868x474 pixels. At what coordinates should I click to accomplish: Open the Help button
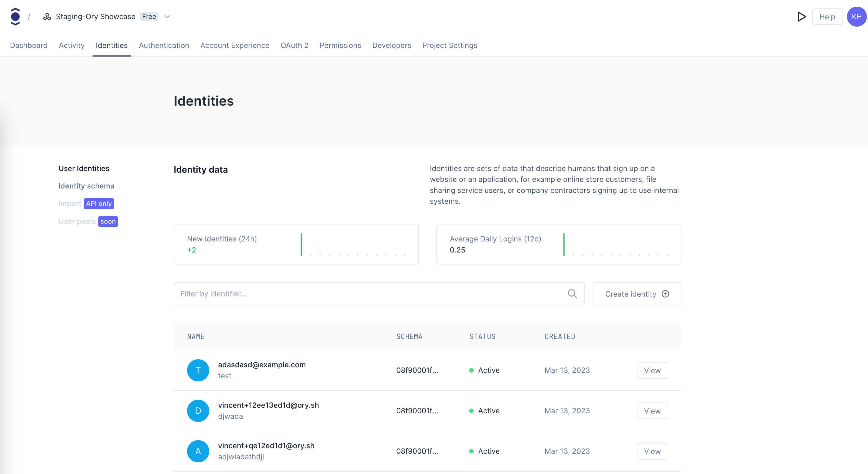pyautogui.click(x=827, y=17)
